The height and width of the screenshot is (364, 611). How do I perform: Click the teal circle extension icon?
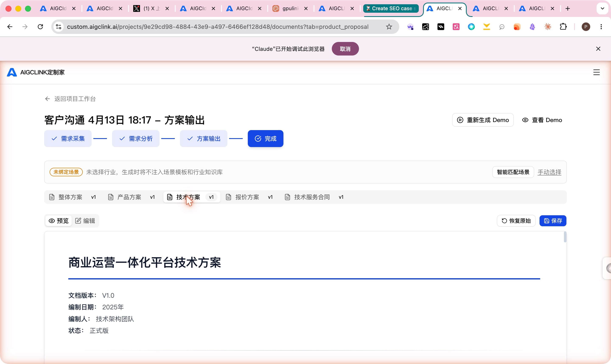tap(471, 27)
